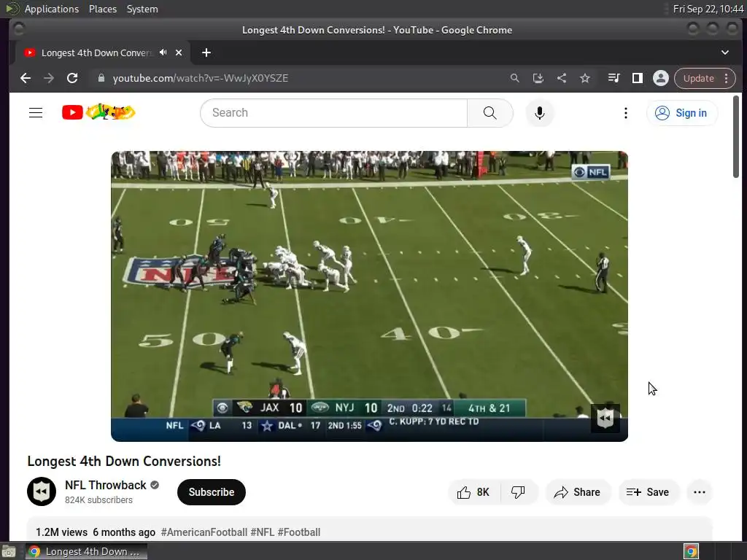The image size is (747, 560).
Task: Focus the YouTube Search field
Action: [x=333, y=113]
